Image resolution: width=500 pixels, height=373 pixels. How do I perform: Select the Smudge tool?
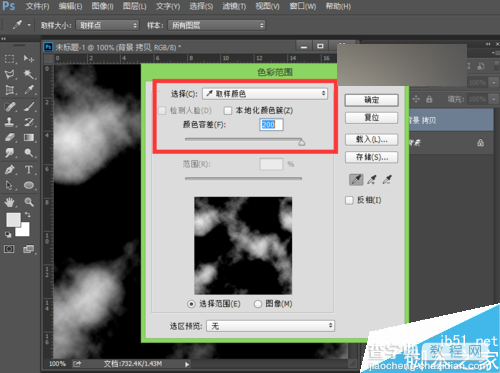[x=9, y=153]
